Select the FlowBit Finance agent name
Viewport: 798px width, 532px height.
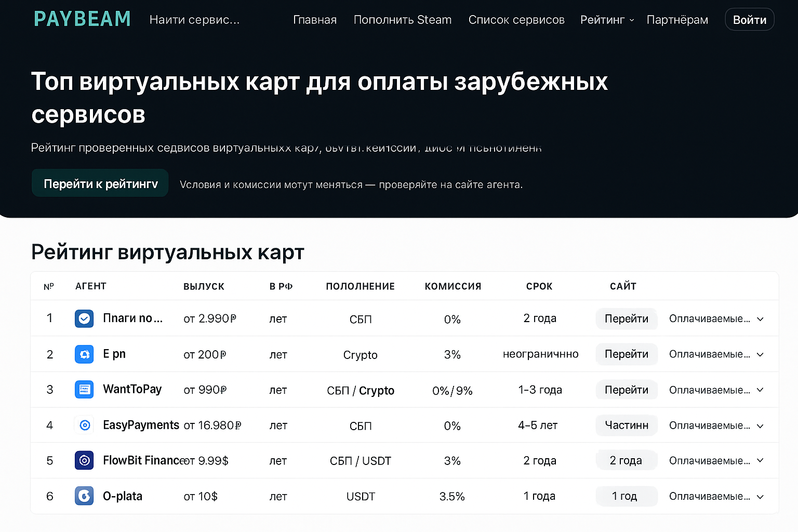(x=145, y=460)
